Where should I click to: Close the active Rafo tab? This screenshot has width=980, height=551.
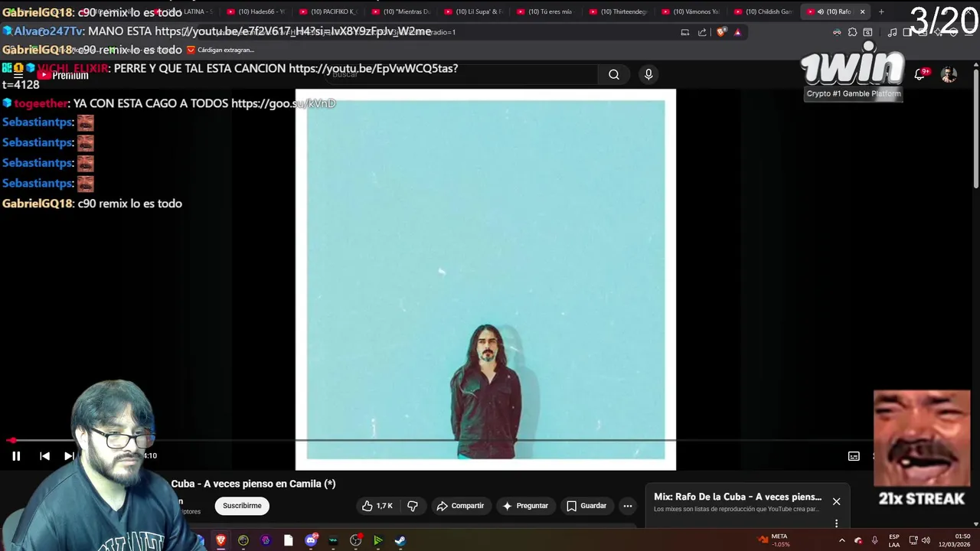(x=862, y=11)
